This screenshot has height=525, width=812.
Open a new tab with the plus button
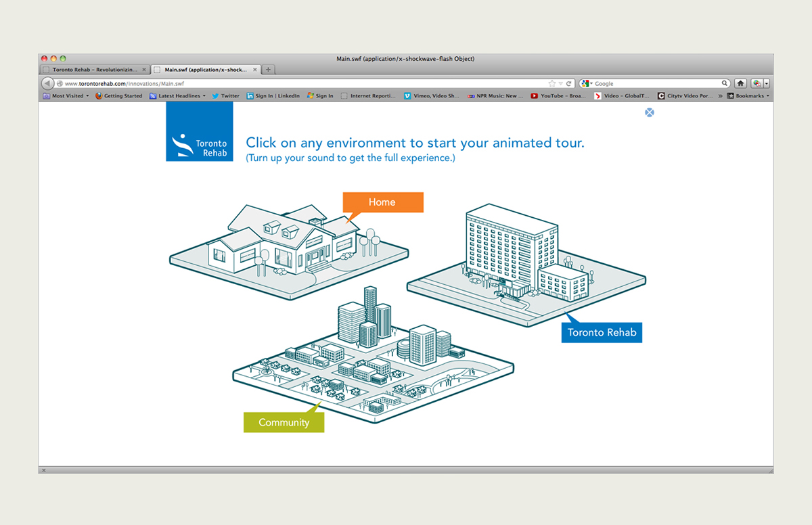click(x=269, y=69)
